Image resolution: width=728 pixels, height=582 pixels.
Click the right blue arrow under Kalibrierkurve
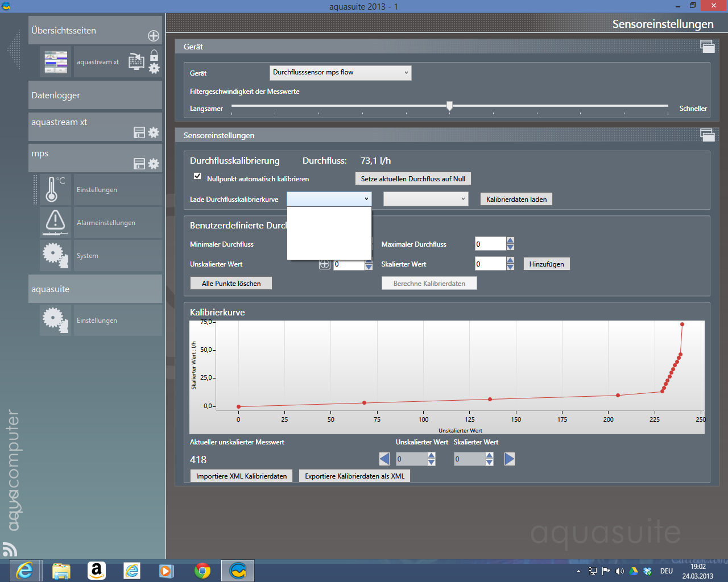(510, 459)
